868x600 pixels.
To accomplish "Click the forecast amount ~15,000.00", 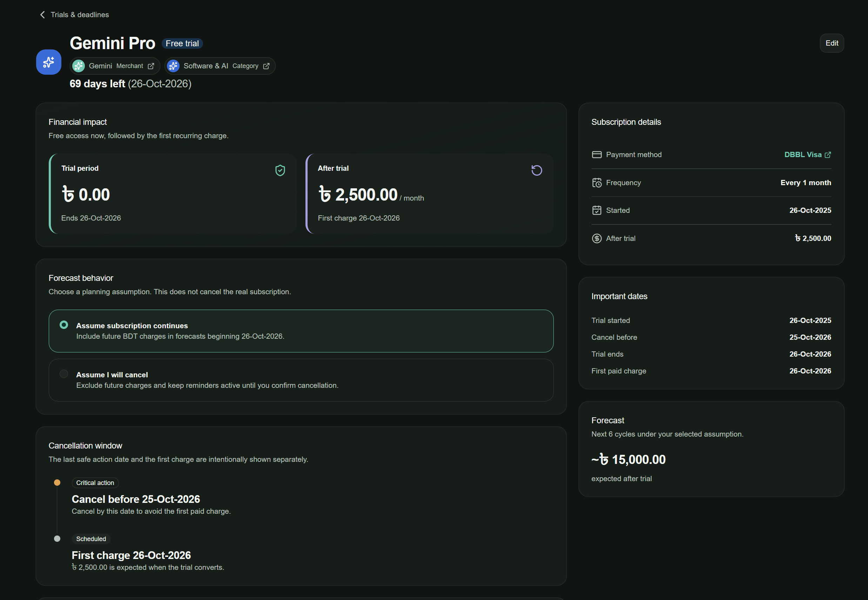I will [628, 459].
